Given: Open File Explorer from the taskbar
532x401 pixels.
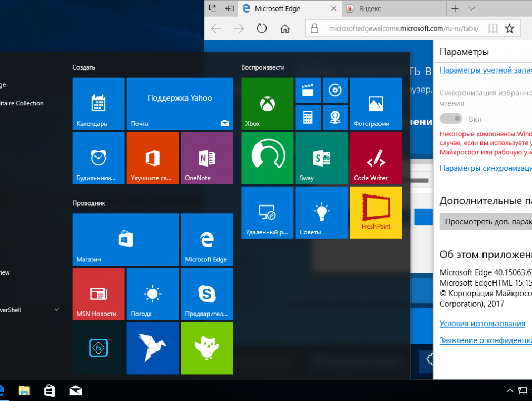Looking at the screenshot, I should pyautogui.click(x=24, y=391).
